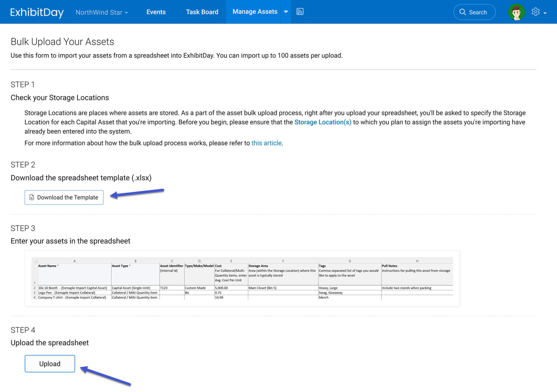
Task: Click the user profile avatar
Action: (x=516, y=12)
